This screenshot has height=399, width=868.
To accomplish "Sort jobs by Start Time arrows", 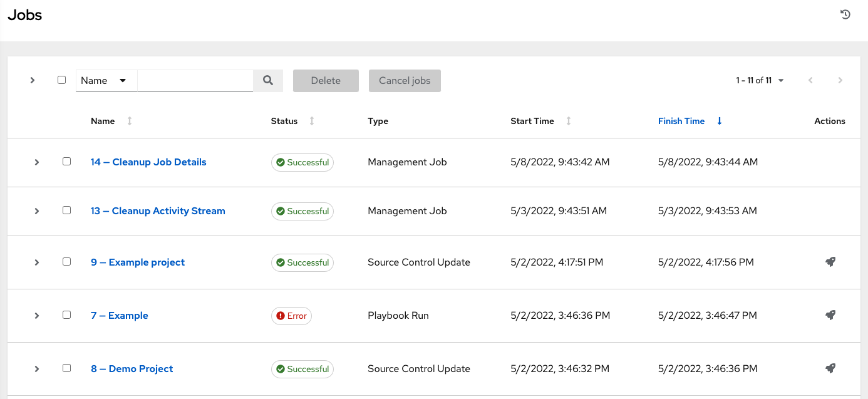I will click(x=568, y=120).
